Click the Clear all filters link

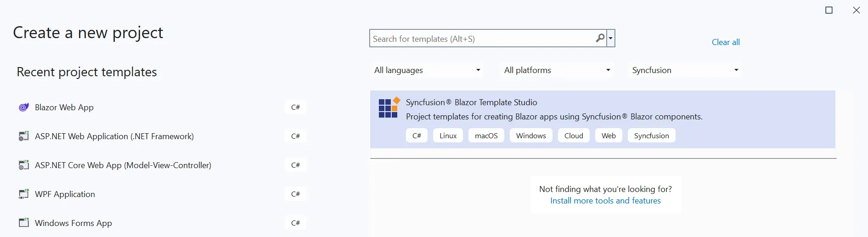pyautogui.click(x=726, y=42)
